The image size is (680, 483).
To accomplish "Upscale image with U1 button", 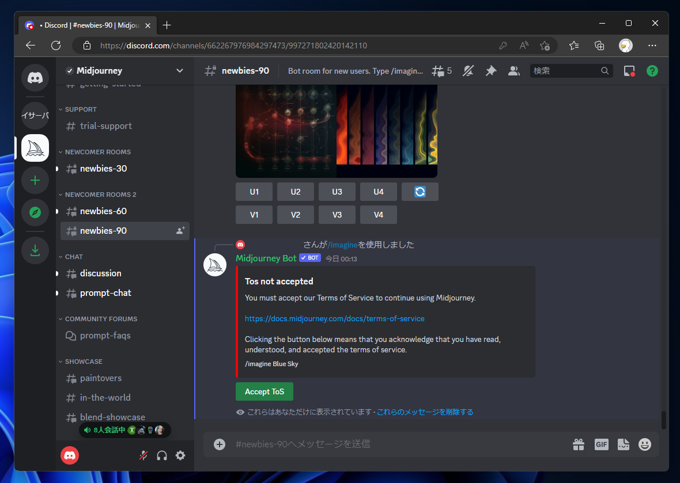I will [254, 192].
